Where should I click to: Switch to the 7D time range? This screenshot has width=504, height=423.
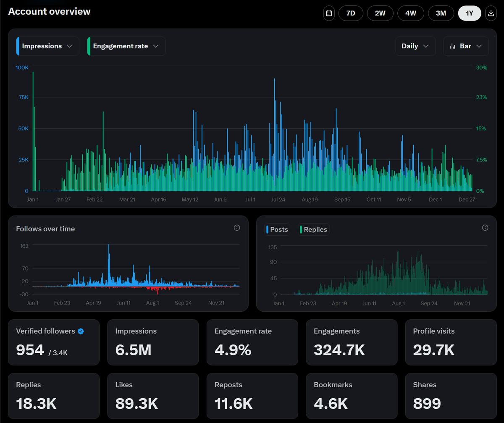[x=351, y=13]
